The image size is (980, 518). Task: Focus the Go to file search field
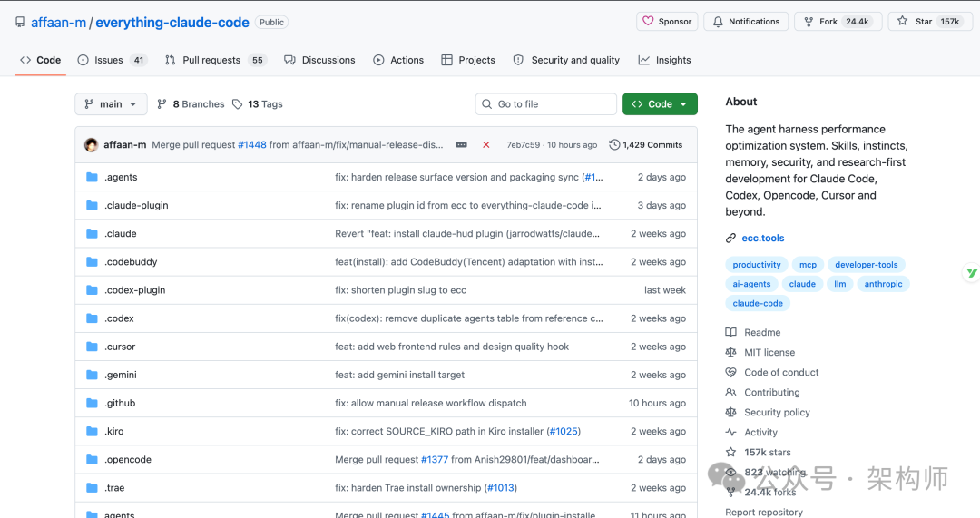[x=545, y=103]
